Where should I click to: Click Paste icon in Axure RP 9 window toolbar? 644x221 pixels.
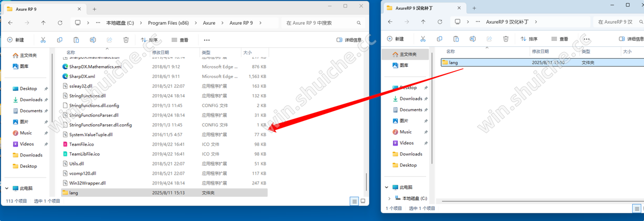pos(76,40)
